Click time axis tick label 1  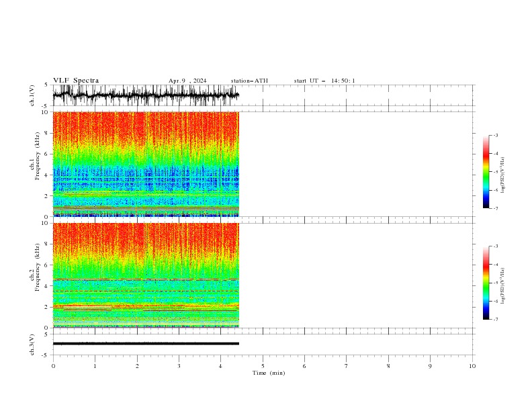tap(95, 366)
